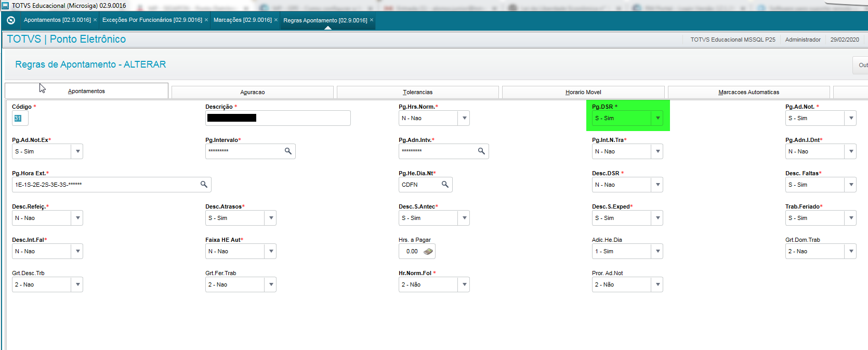This screenshot has height=350, width=868.
Task: Click the TOTVS | Ponto Eletrônico title
Action: (67, 39)
